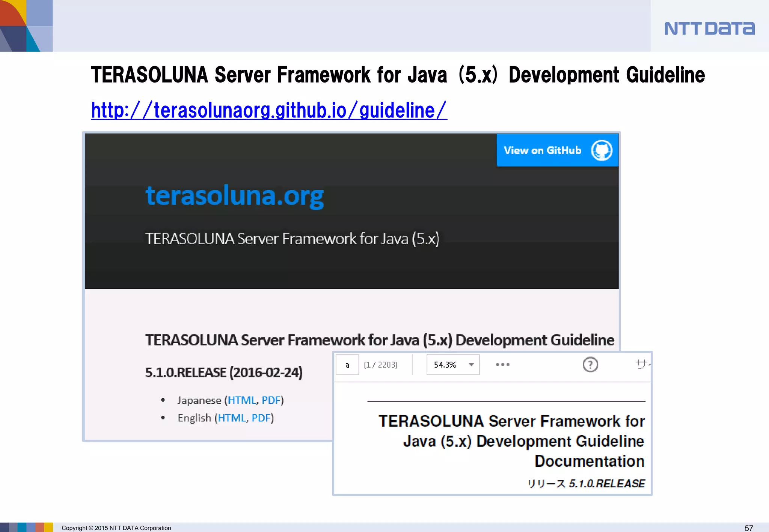This screenshot has width=769, height=532.
Task: Click the web page Development Guideline heading
Action: coord(380,340)
